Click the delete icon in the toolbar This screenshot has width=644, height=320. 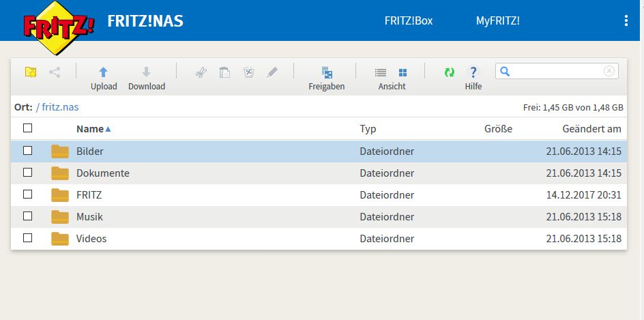(x=248, y=73)
